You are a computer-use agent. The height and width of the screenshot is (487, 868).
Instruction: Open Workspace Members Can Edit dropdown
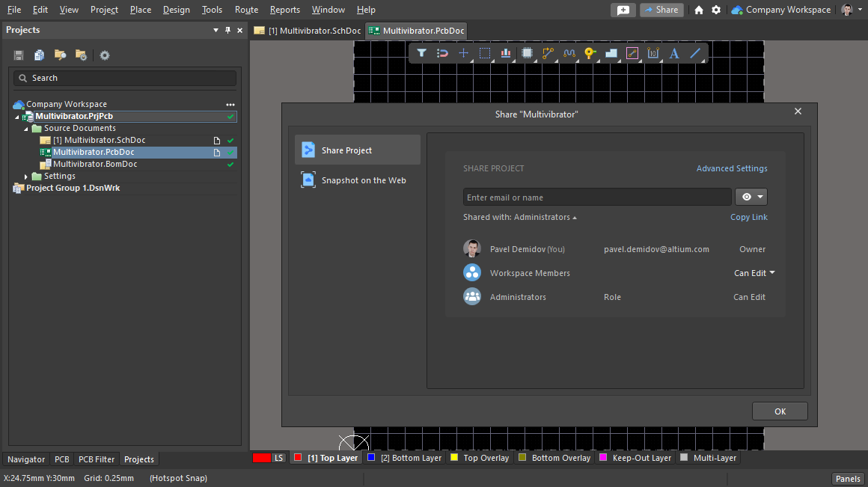coord(754,273)
